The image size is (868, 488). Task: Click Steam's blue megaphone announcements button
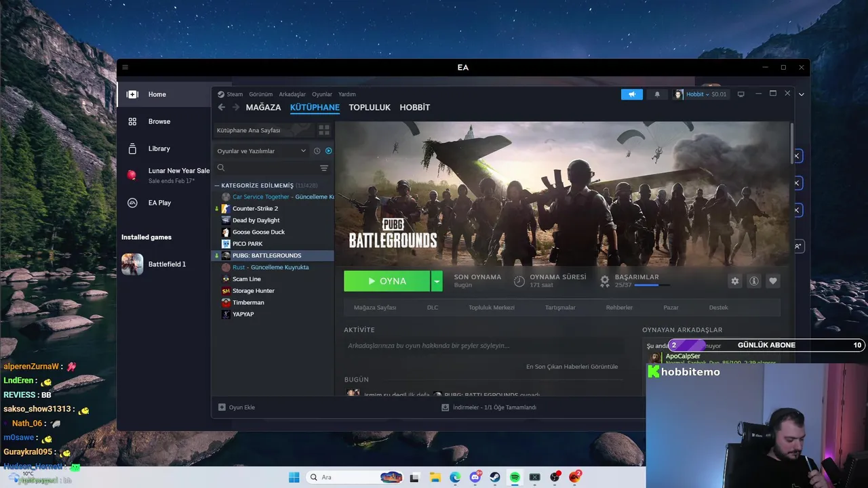[631, 94]
